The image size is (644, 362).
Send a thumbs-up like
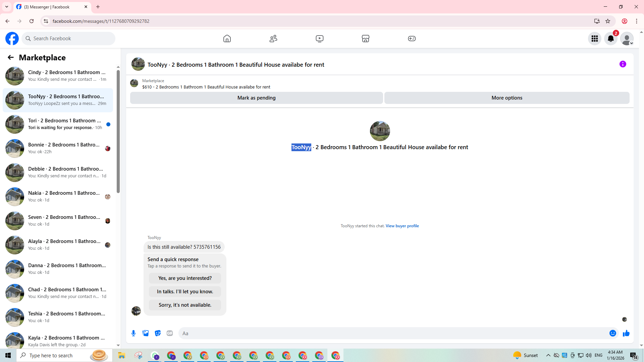click(626, 333)
